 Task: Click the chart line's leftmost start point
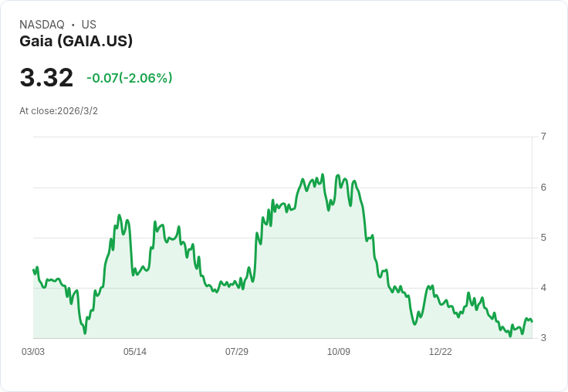click(x=33, y=269)
